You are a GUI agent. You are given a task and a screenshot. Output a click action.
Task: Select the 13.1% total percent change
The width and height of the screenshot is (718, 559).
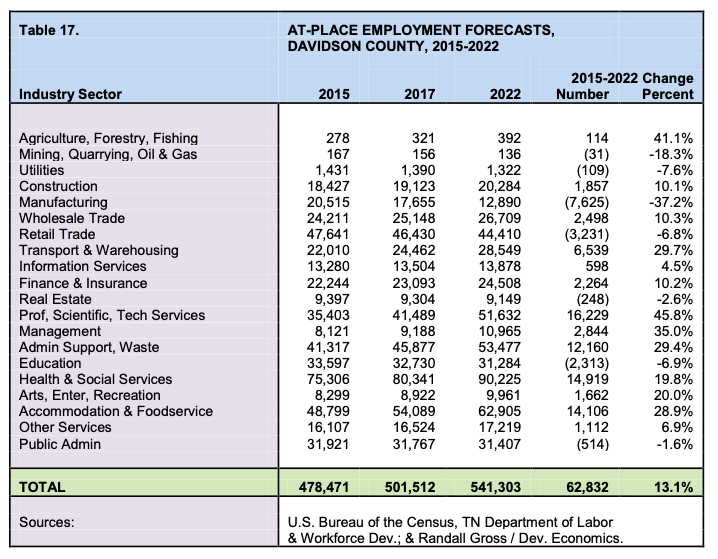(671, 487)
